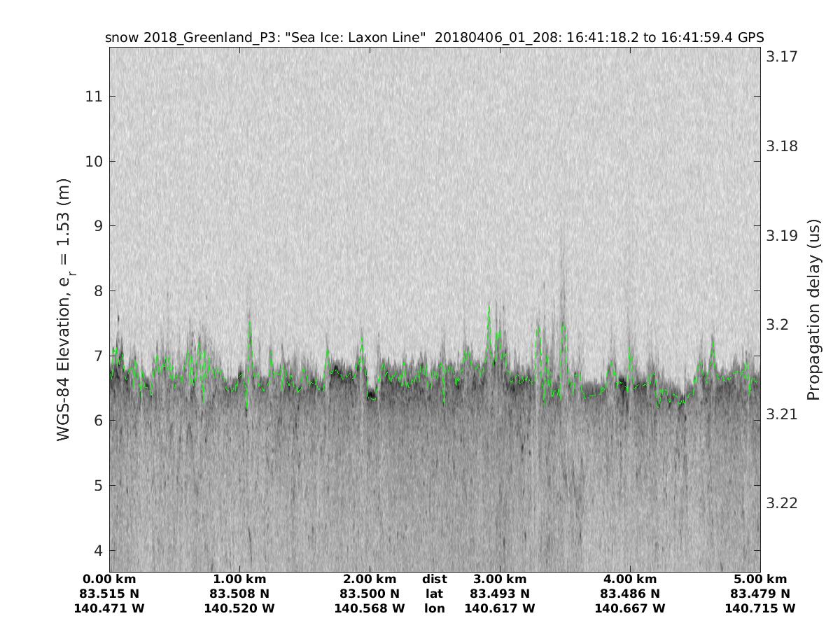Click the 11 tick label on elevation axis
The height and width of the screenshot is (630, 840).
click(94, 96)
